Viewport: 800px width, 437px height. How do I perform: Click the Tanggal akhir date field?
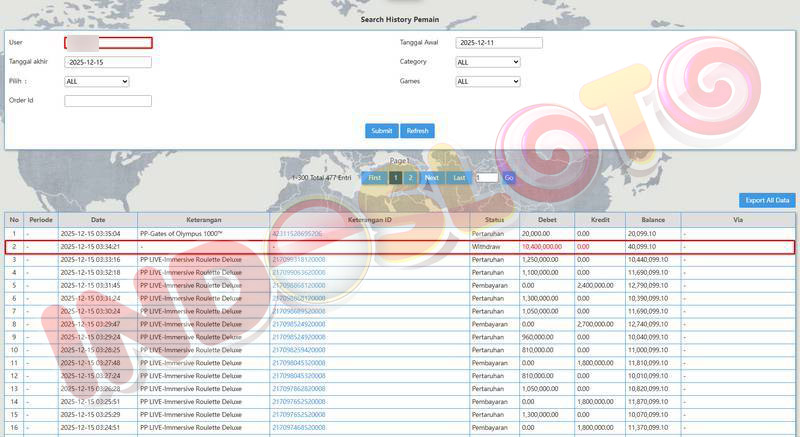(x=107, y=62)
